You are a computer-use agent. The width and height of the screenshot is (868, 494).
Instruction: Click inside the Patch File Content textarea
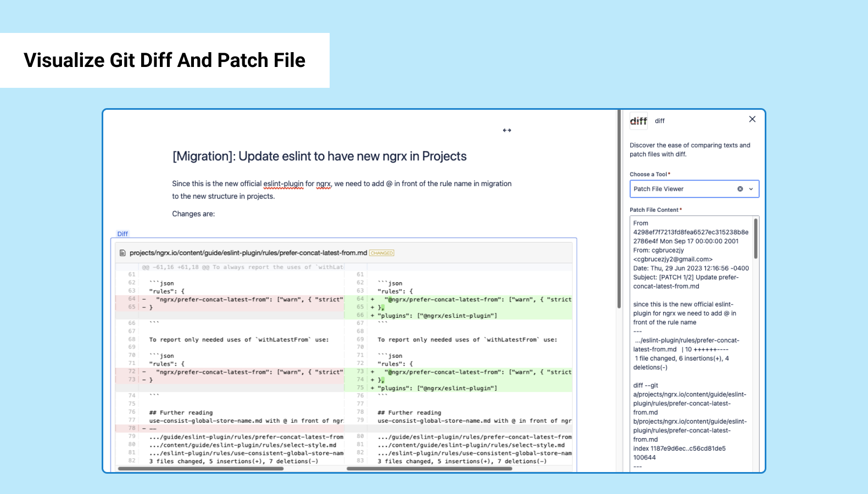click(x=691, y=344)
